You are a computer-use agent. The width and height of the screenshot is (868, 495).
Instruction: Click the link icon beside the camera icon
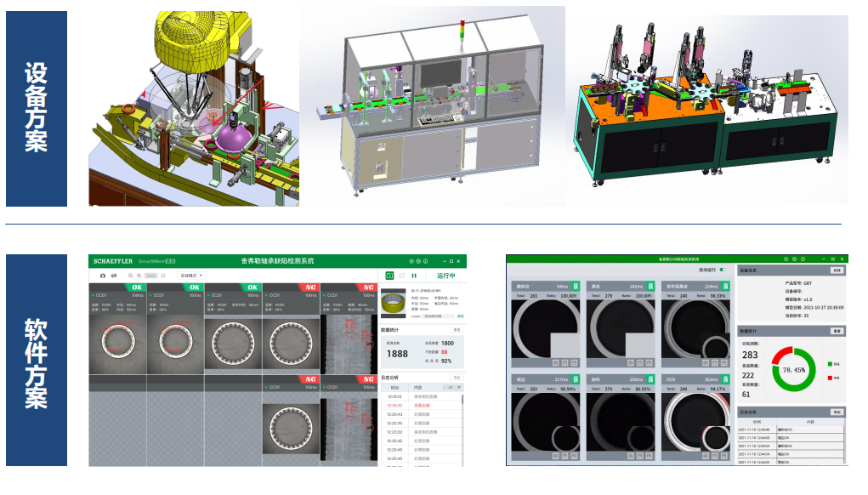[114, 276]
